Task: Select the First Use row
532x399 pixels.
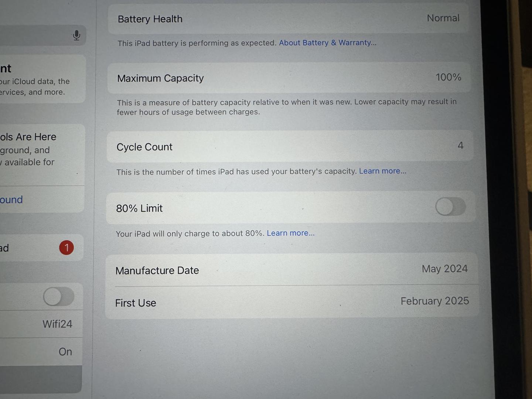Action: pos(292,302)
